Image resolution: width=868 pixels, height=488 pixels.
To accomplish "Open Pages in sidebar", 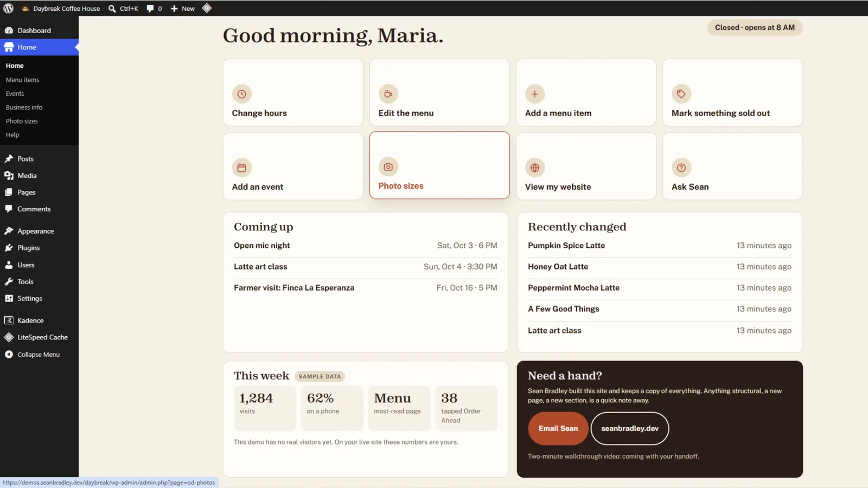I will (x=39, y=192).
